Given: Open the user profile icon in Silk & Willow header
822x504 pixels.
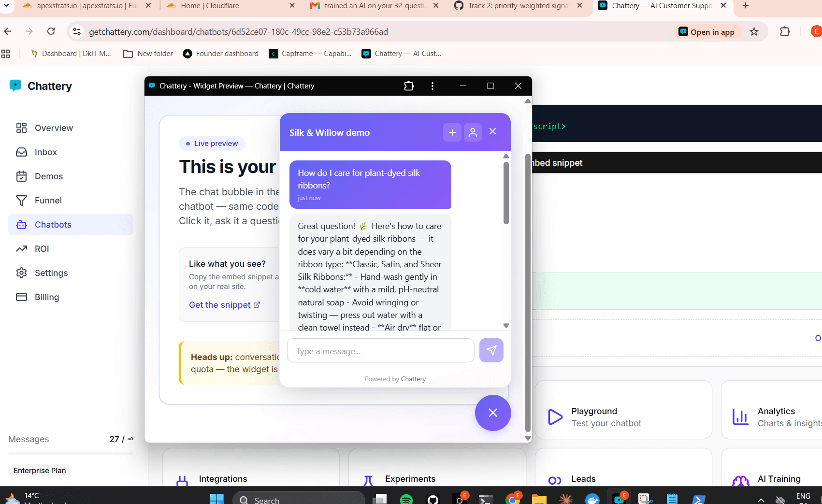Looking at the screenshot, I should 473,132.
